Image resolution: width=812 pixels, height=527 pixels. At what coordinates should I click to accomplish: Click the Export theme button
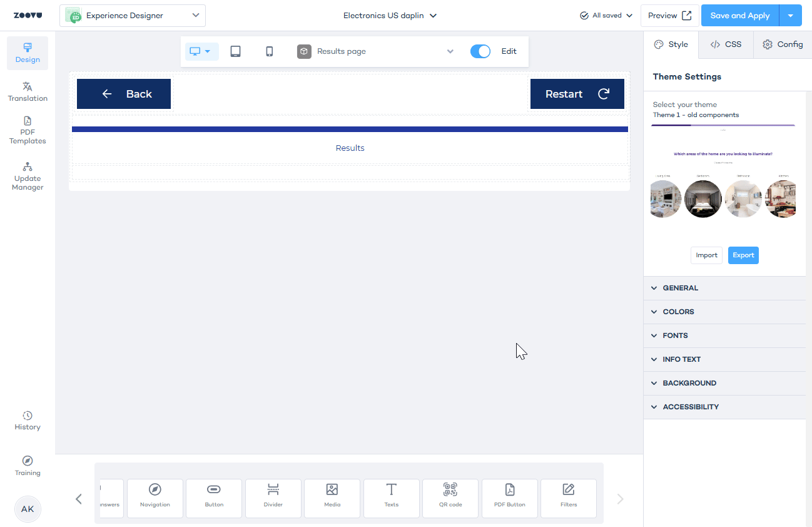pos(743,255)
